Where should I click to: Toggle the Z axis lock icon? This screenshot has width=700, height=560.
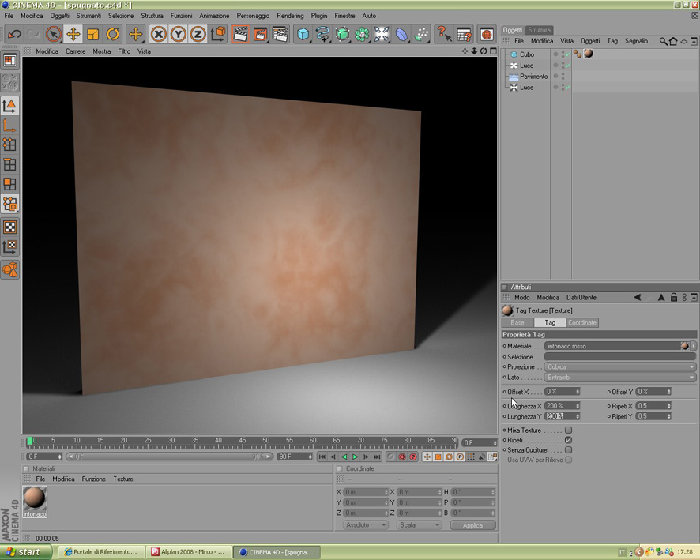198,34
